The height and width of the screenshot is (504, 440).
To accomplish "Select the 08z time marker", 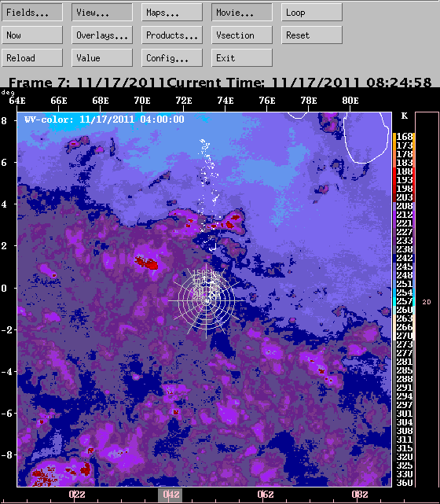I will pos(359,494).
